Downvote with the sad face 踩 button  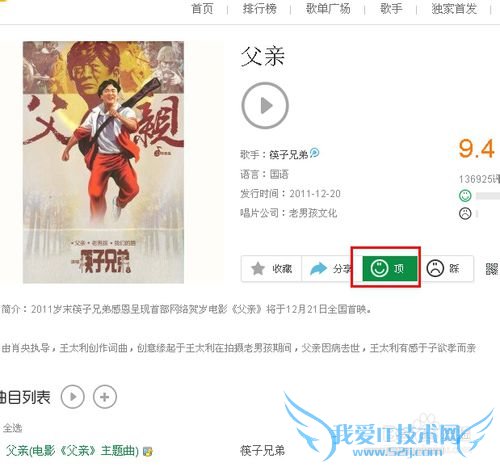pos(443,268)
